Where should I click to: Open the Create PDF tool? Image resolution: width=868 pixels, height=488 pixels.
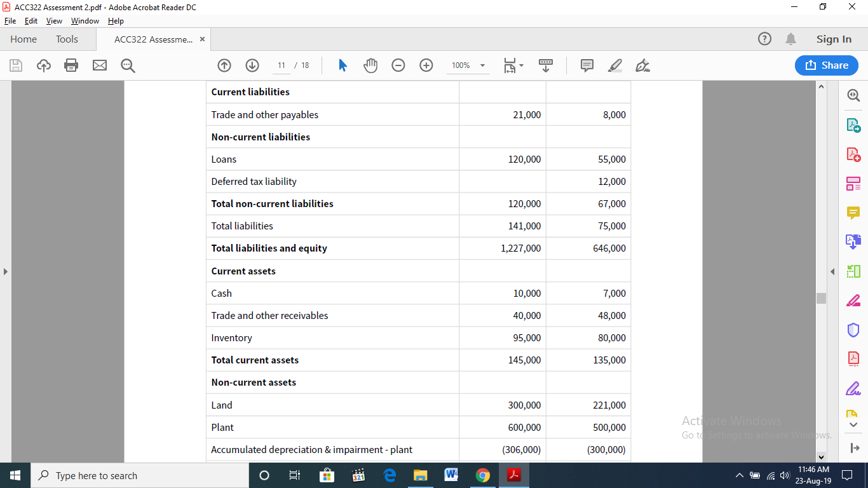[x=853, y=154]
